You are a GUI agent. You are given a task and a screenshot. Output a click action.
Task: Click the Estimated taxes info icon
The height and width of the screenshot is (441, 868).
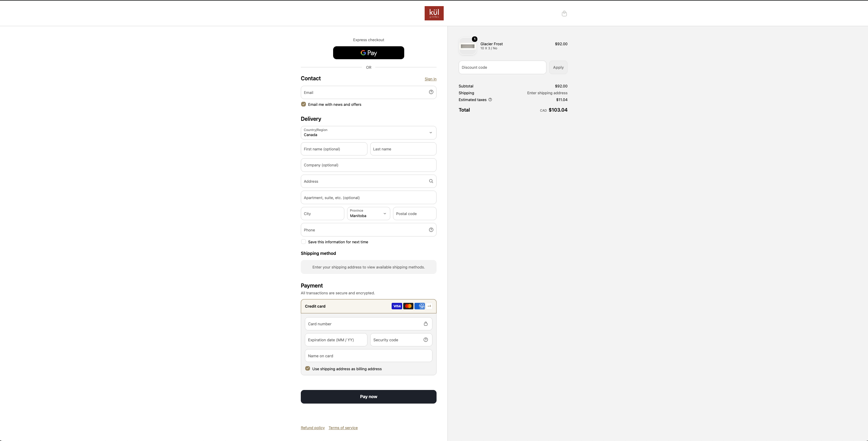(x=490, y=100)
